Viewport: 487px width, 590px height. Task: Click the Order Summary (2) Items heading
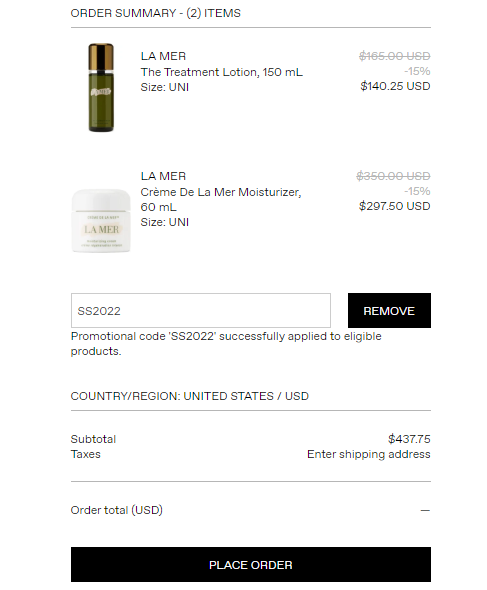155,13
